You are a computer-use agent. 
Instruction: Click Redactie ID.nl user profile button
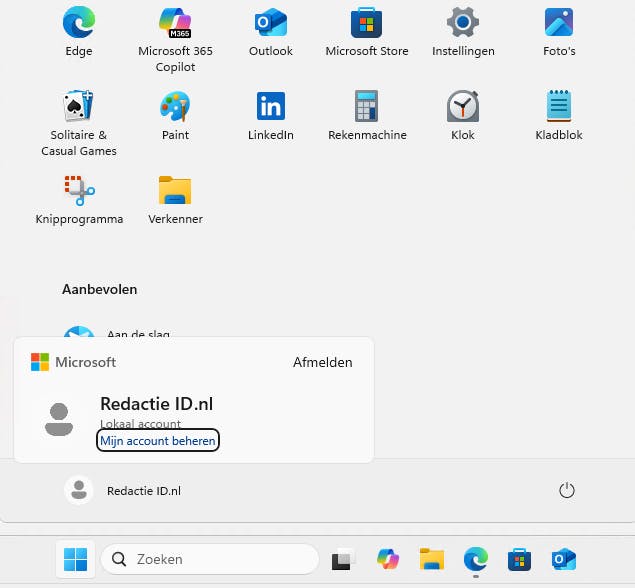[123, 490]
